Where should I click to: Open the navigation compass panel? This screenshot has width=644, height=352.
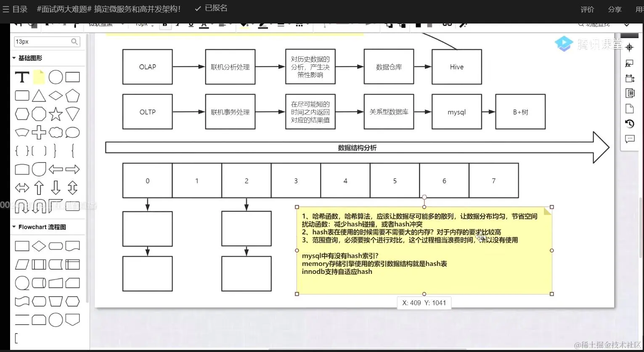(629, 47)
